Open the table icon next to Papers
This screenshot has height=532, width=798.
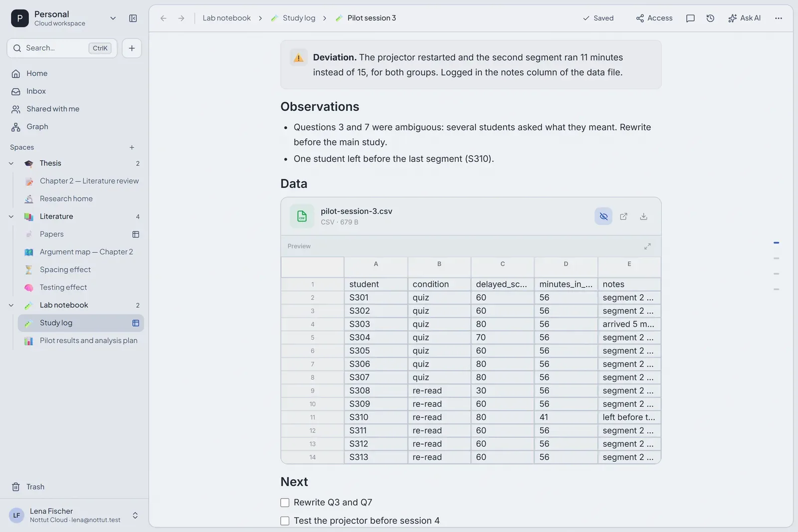tap(136, 234)
